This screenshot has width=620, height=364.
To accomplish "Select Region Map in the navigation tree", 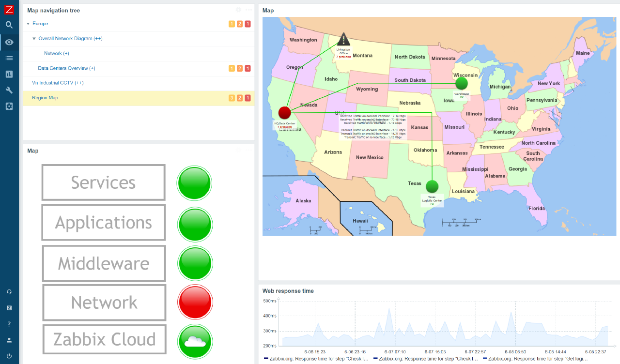I will [45, 98].
